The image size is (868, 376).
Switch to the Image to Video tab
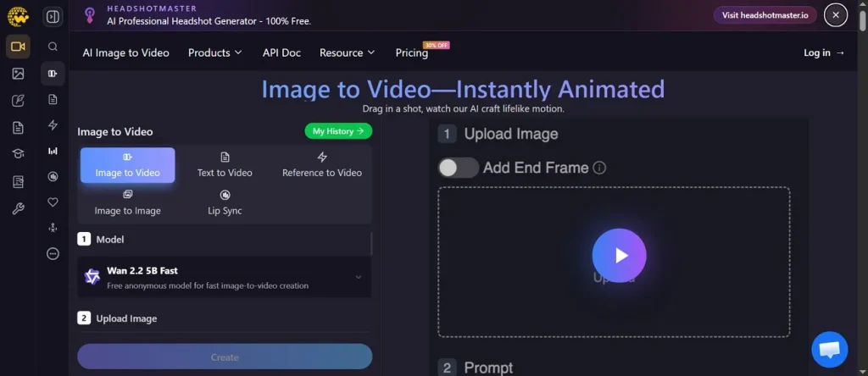point(127,165)
